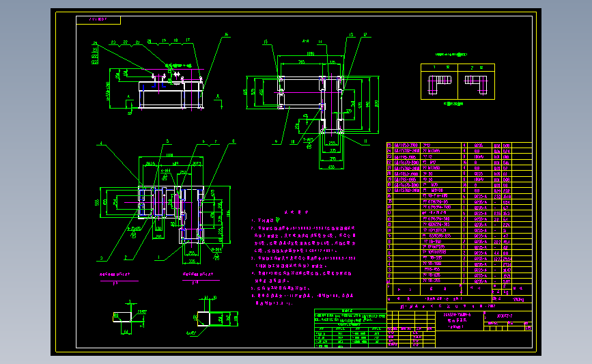
Task: Select balloon 8 above the plan view
Action: tap(233, 141)
